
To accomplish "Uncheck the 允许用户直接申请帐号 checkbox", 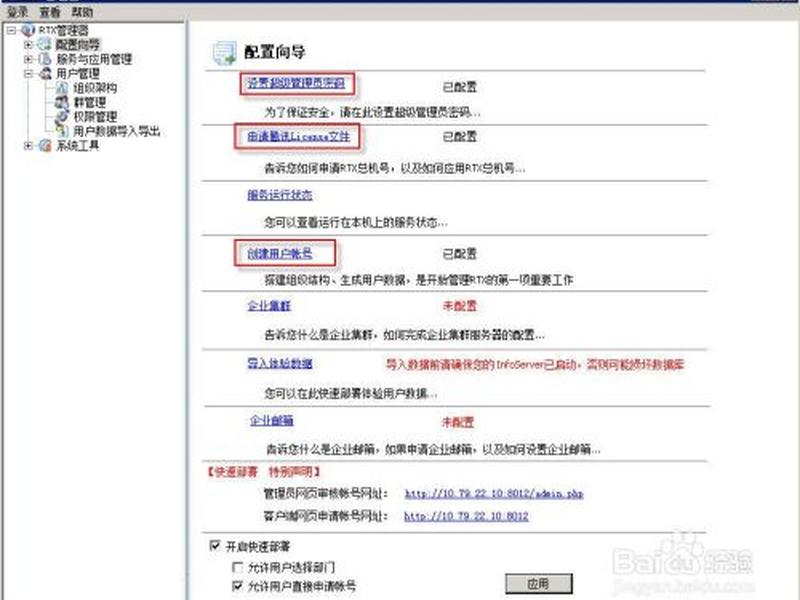I will coord(237,586).
